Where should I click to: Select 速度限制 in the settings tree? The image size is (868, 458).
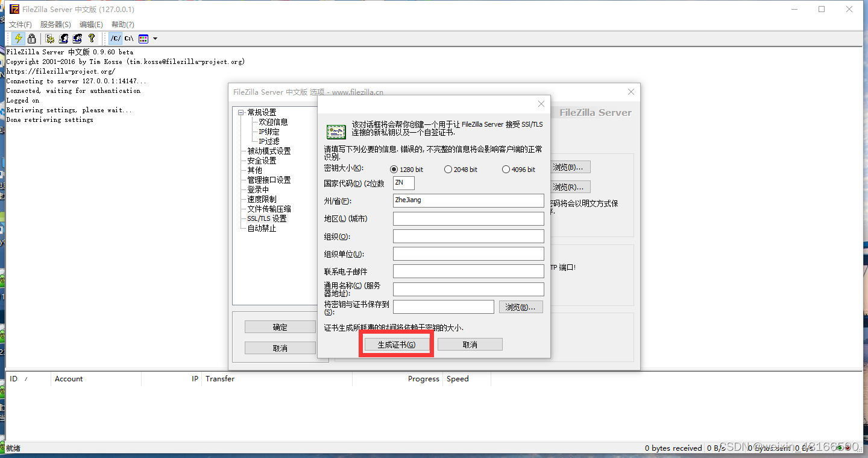[x=262, y=199]
